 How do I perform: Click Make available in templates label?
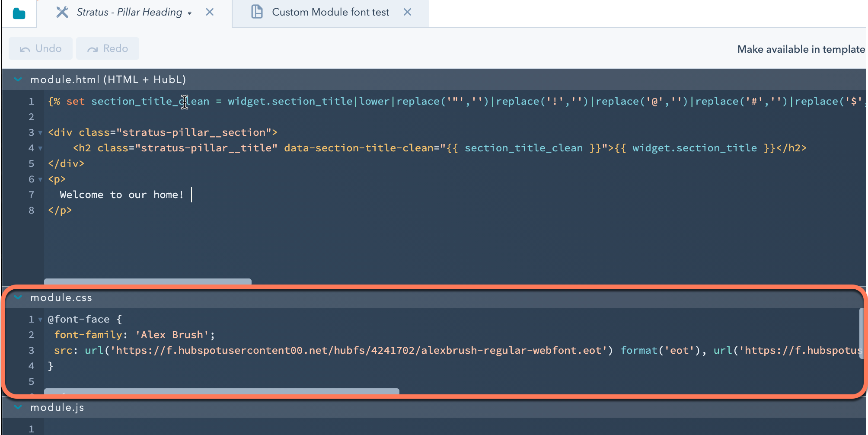coord(802,49)
